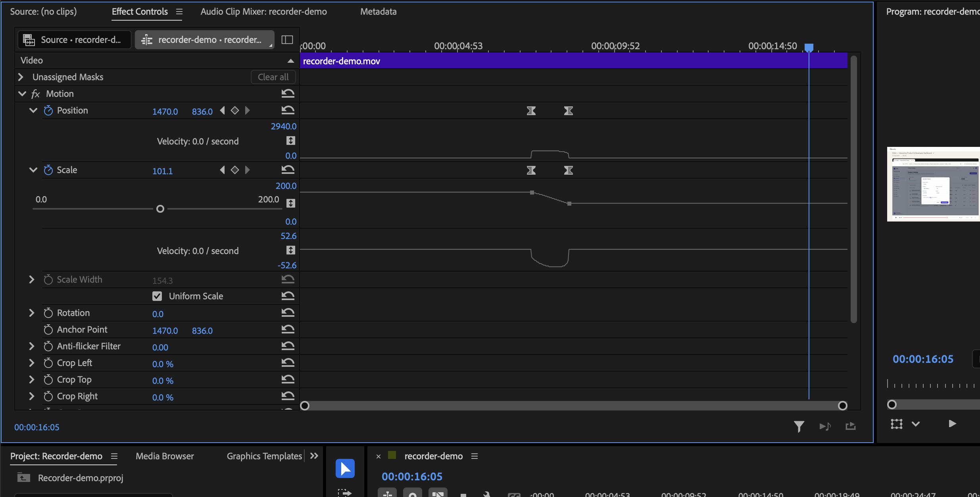Reset the Motion effect parameters
The width and height of the screenshot is (980, 497).
[288, 94]
